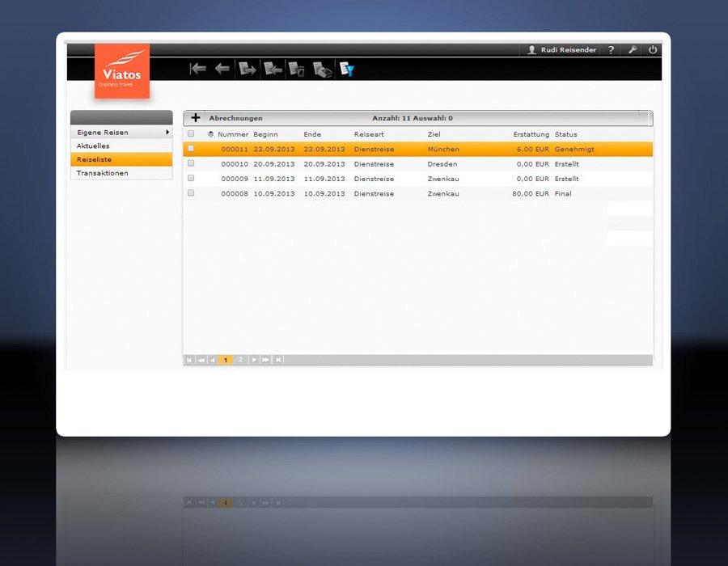
Task: Click the 80,00 EUR refund amount
Action: (531, 194)
